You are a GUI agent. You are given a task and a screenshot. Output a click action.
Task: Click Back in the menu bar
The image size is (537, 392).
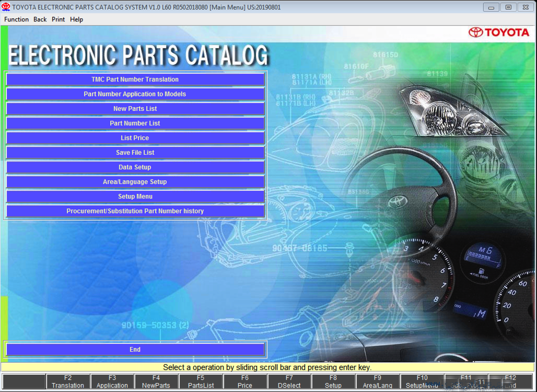point(40,19)
